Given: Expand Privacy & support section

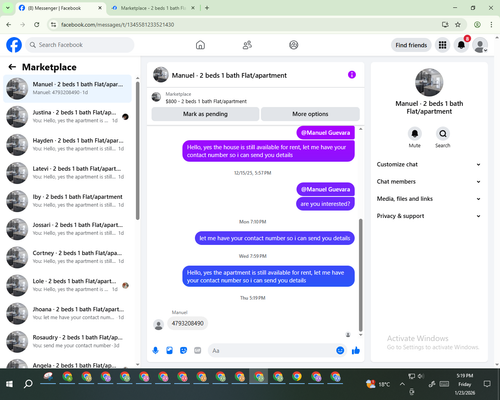Looking at the screenshot, I should [429, 216].
